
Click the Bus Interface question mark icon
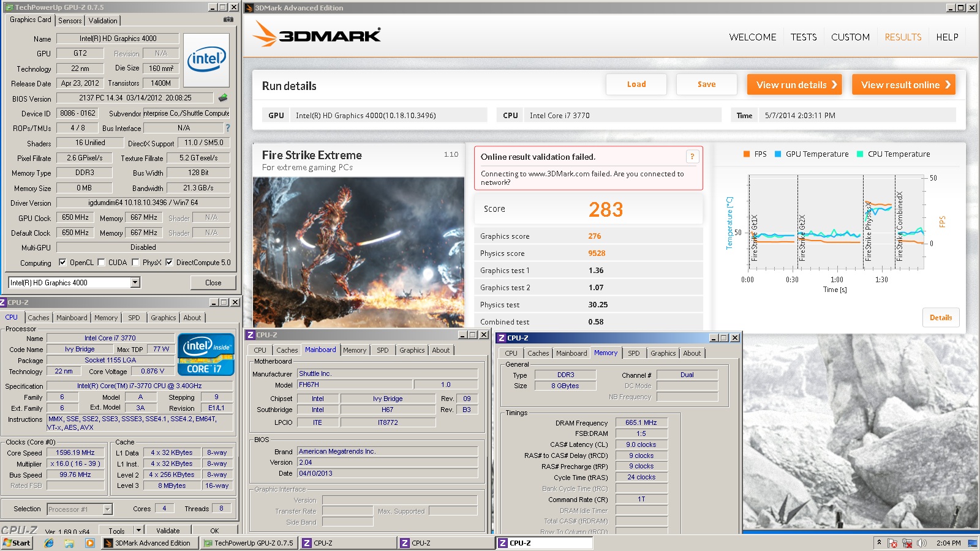[228, 128]
